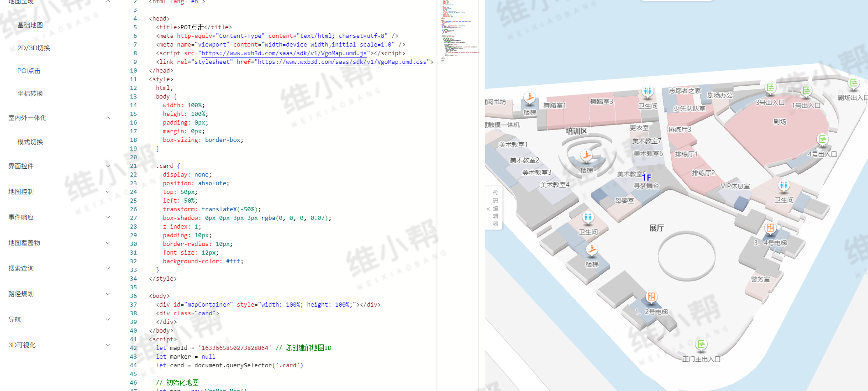Open the VgoMap.umd.css stylesheet link
This screenshot has width=868, height=391.
[342, 62]
